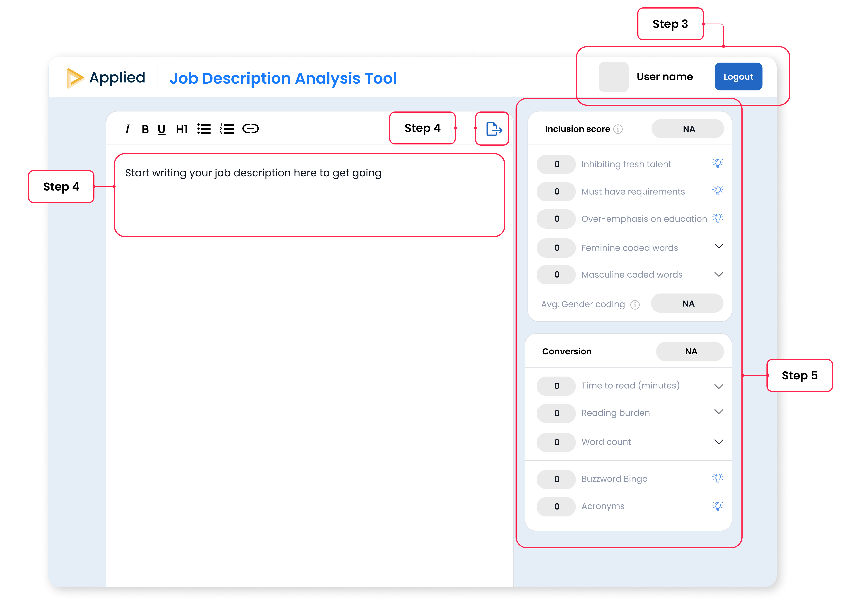The width and height of the screenshot is (845, 616).
Task: Open the Inclusion score info icon
Action: tap(618, 129)
